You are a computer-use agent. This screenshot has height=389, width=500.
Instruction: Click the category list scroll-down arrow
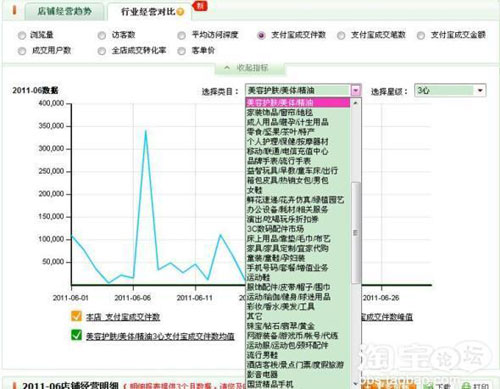(356, 384)
